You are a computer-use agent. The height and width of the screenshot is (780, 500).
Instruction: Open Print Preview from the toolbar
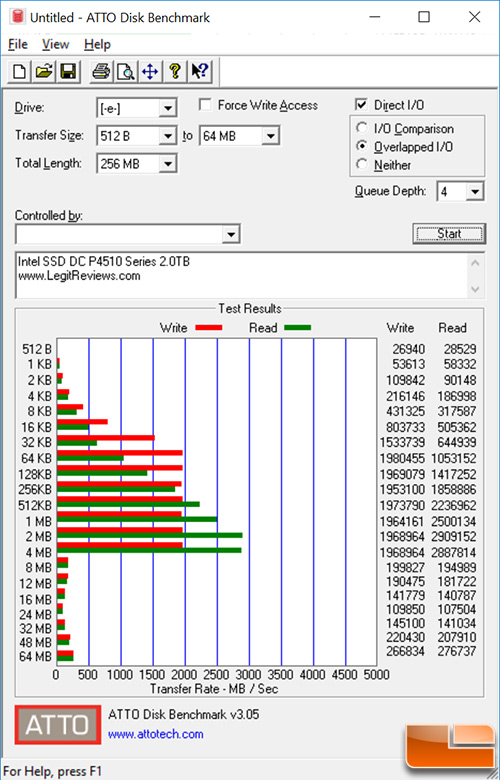click(125, 72)
